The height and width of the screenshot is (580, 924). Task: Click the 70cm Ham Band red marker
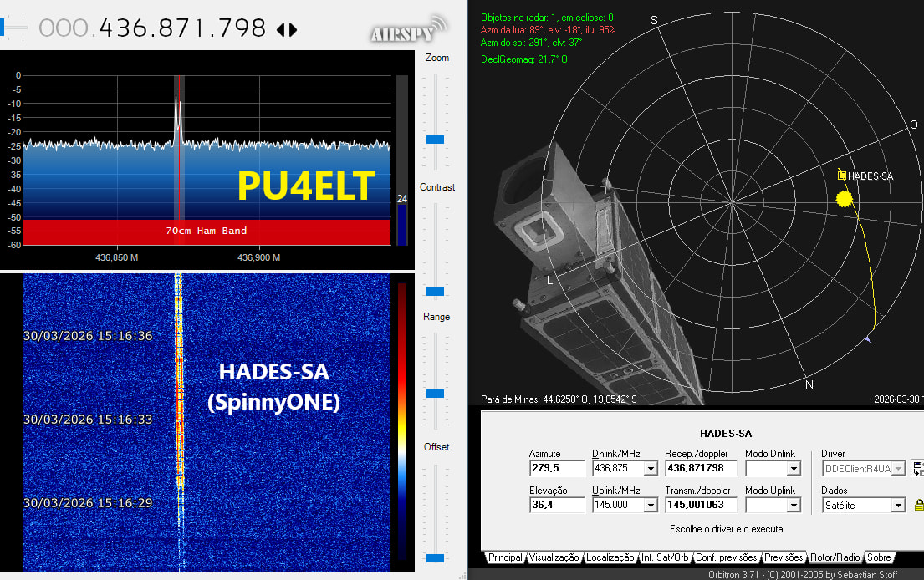click(206, 231)
